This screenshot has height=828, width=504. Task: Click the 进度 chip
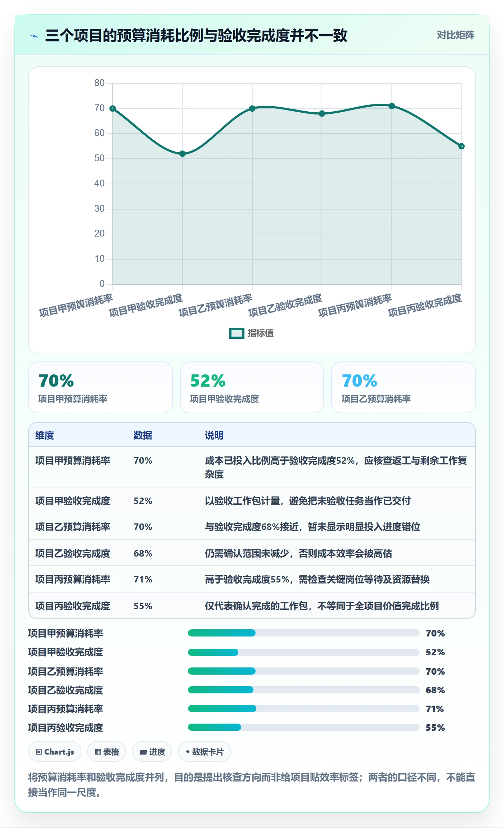152,752
